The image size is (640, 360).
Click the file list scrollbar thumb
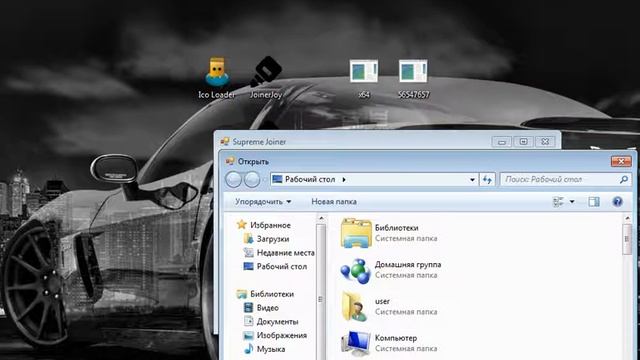[627, 239]
